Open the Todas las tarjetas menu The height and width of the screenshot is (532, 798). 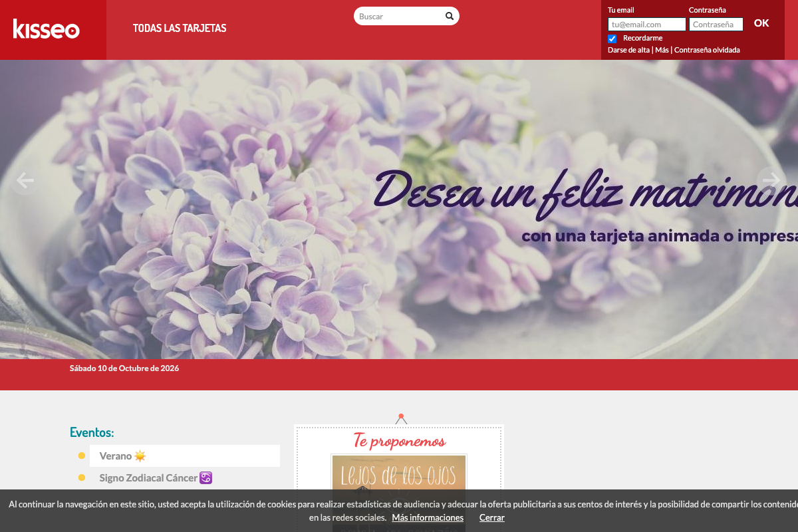tap(180, 28)
